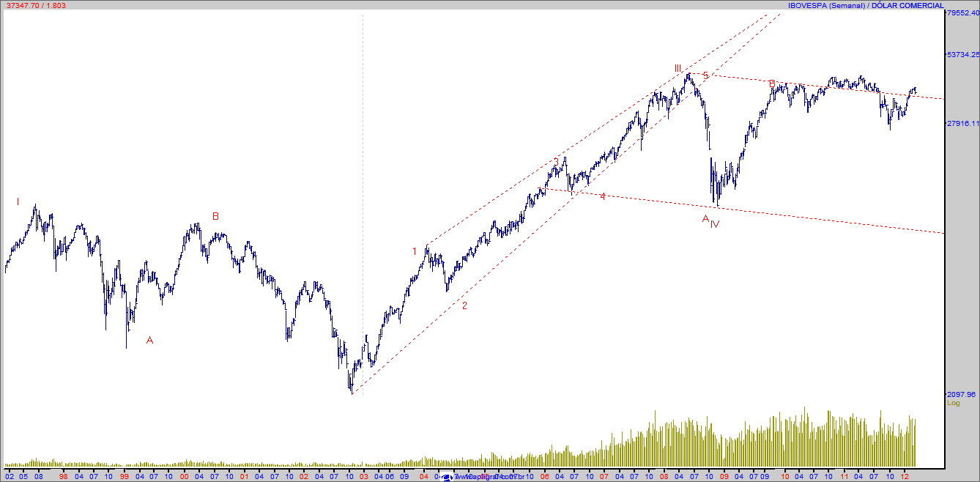Click red year label 01 on time axis
The width and height of the screenshot is (980, 482).
point(244,476)
